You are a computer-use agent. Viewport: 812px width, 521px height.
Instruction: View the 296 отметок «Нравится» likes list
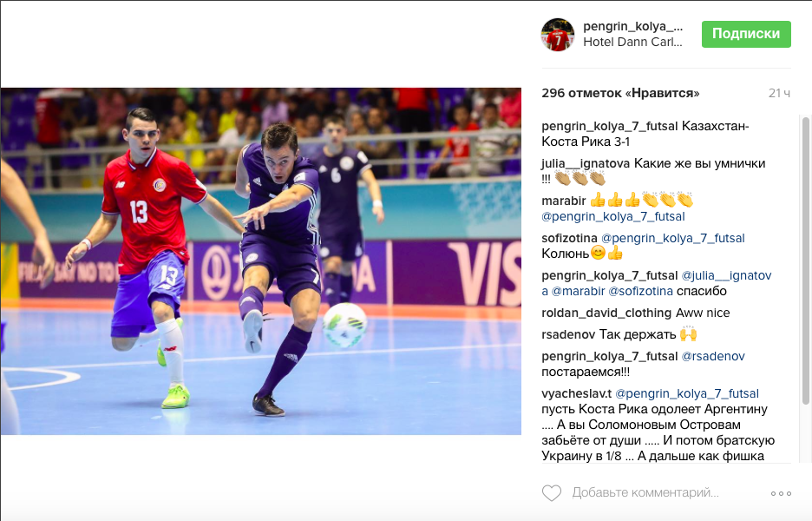tap(620, 93)
